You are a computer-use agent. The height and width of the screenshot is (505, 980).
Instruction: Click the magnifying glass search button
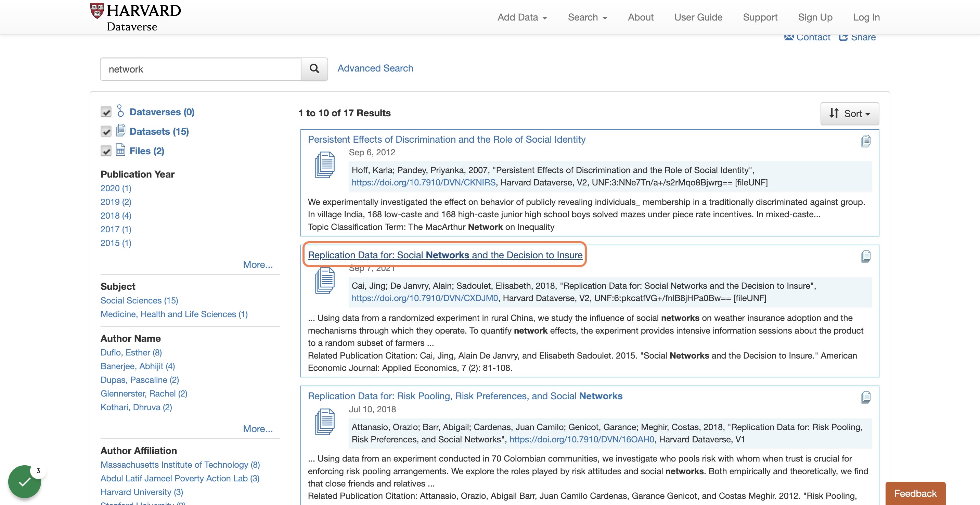(314, 69)
